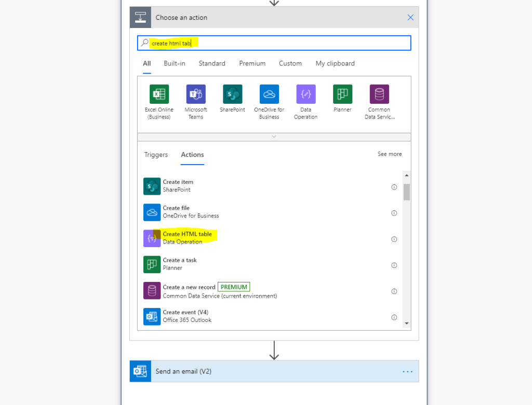The width and height of the screenshot is (532, 405).
Task: Select the Microsoft Teams connector icon
Action: pos(196,94)
